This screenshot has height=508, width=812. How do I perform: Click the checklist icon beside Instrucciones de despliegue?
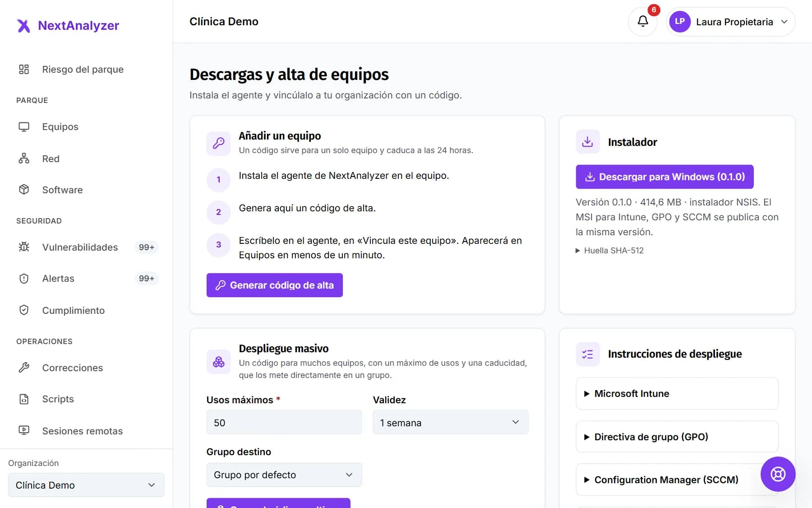click(x=588, y=354)
